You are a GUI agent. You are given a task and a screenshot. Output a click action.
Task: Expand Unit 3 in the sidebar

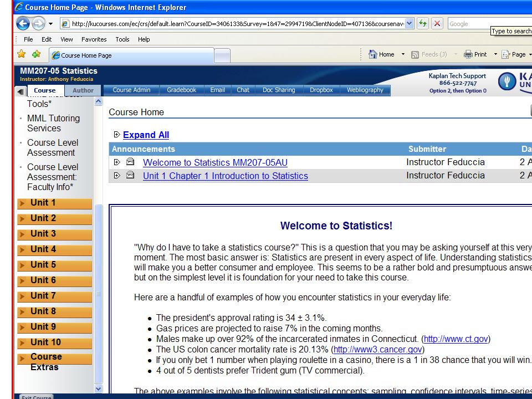point(55,234)
